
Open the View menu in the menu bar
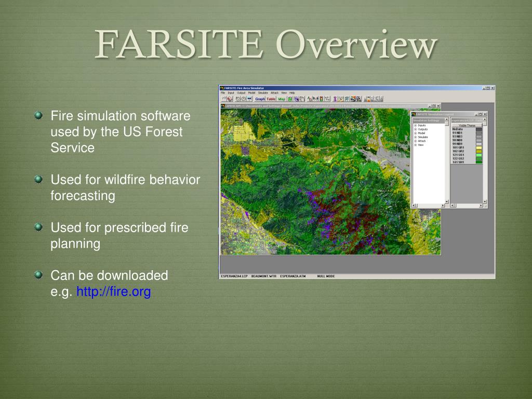284,92
